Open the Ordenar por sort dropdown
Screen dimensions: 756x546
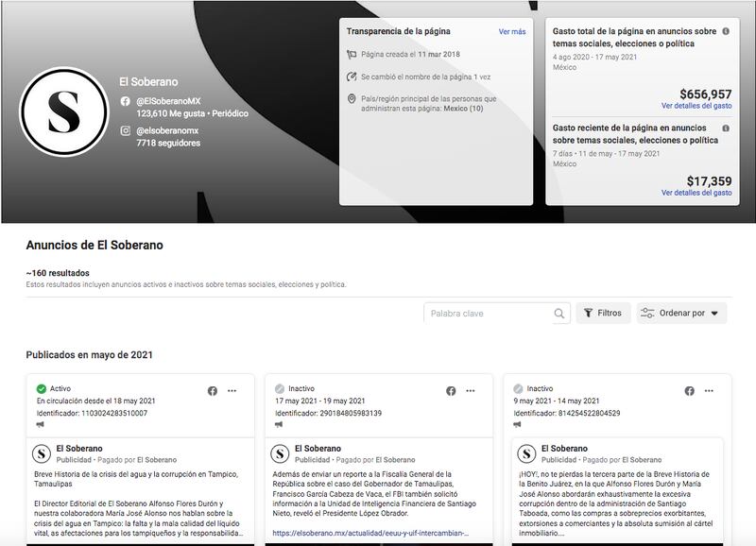[x=681, y=314]
